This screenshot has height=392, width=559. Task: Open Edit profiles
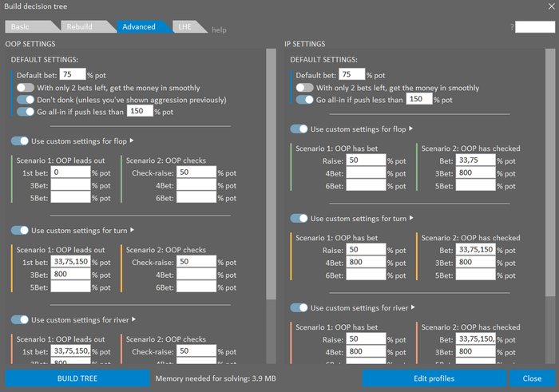(x=434, y=378)
